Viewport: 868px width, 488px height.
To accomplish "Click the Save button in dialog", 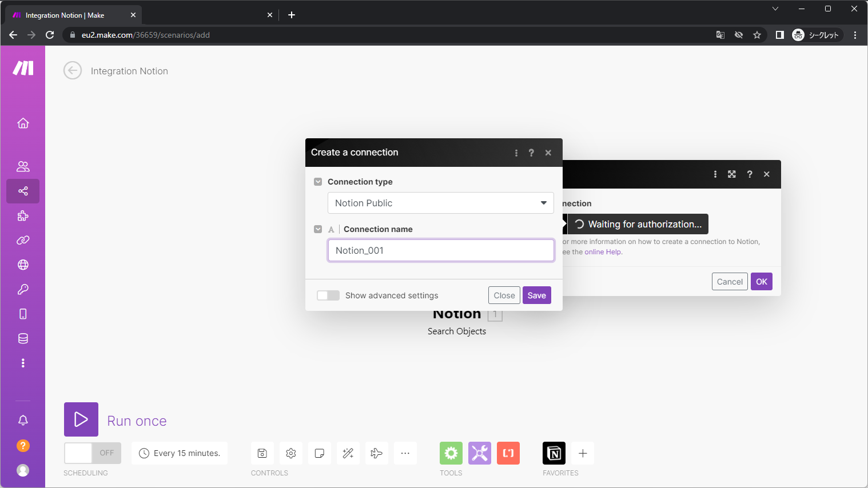I will coord(537,295).
